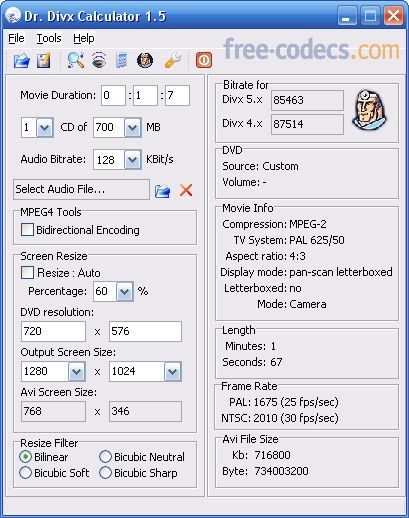Expand Output Screen width 1280 dropdown
This screenshot has height=518, width=409.
(77, 371)
